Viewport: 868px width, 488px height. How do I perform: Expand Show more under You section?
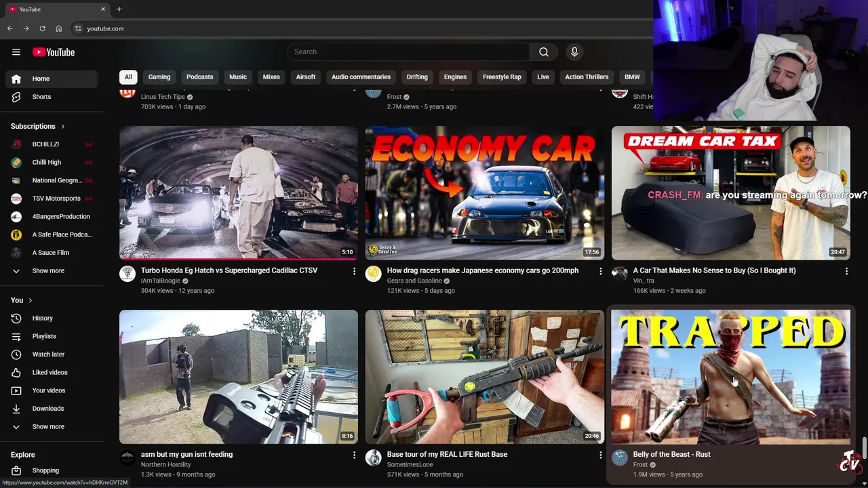[52, 427]
